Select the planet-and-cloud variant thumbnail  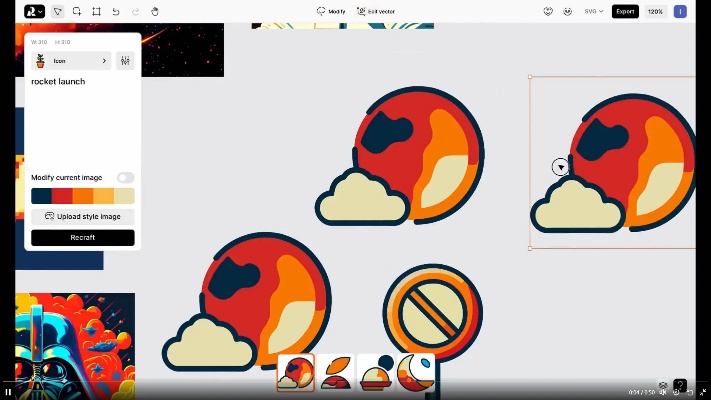click(x=296, y=373)
